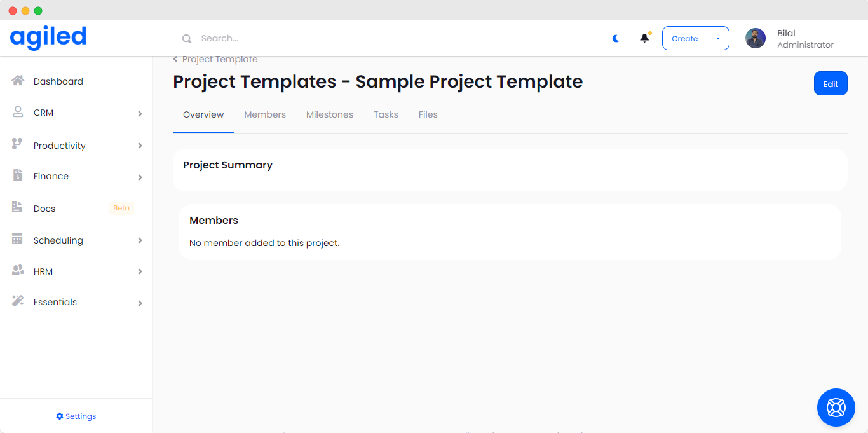Click the Scheduling calendar icon

pos(18,240)
